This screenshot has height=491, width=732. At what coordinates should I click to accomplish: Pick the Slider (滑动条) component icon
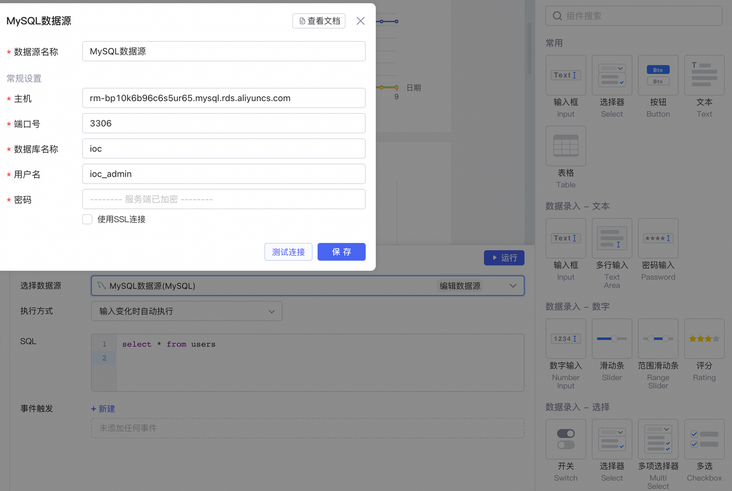pyautogui.click(x=612, y=338)
